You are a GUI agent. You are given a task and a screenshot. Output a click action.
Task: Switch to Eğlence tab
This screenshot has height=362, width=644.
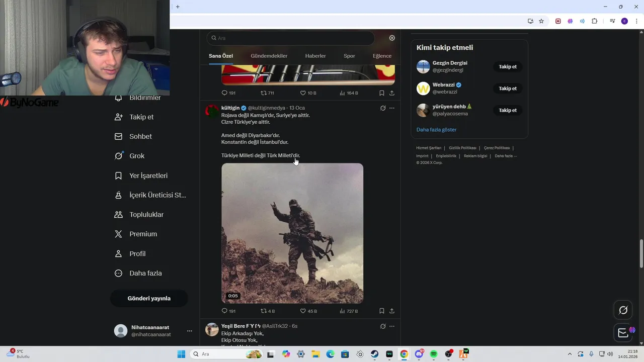[x=382, y=56]
